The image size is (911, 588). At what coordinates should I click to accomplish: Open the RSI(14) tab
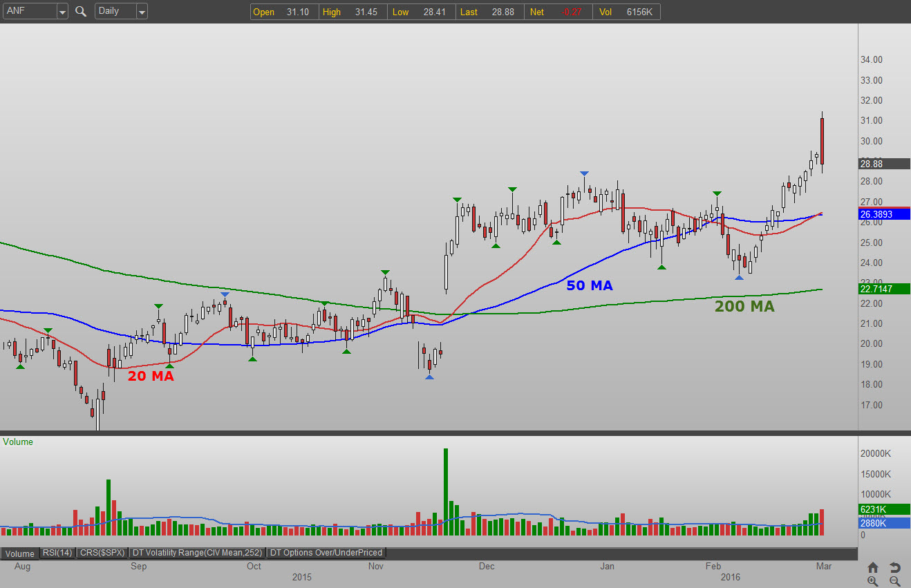click(59, 553)
